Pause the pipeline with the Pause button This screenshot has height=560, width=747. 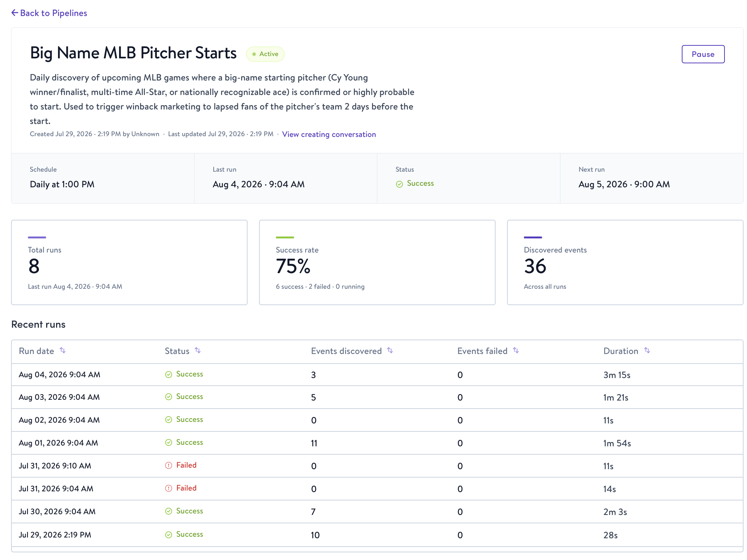pyautogui.click(x=703, y=54)
